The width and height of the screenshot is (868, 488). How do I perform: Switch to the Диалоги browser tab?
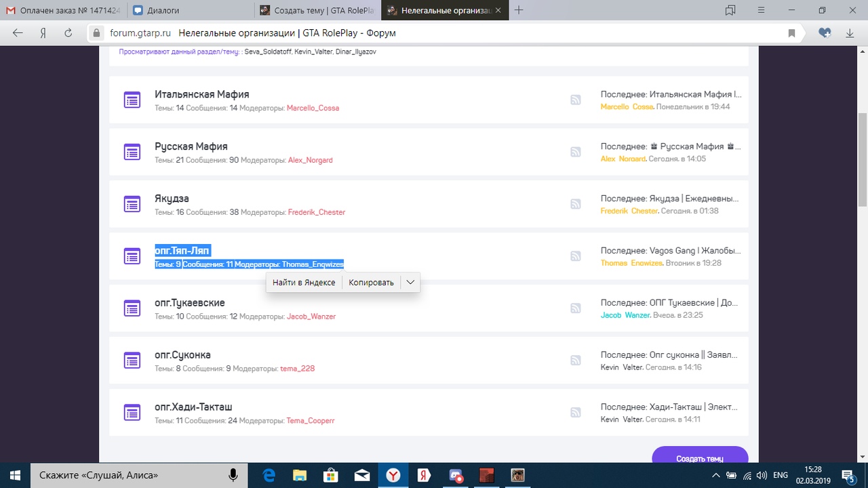(x=190, y=10)
